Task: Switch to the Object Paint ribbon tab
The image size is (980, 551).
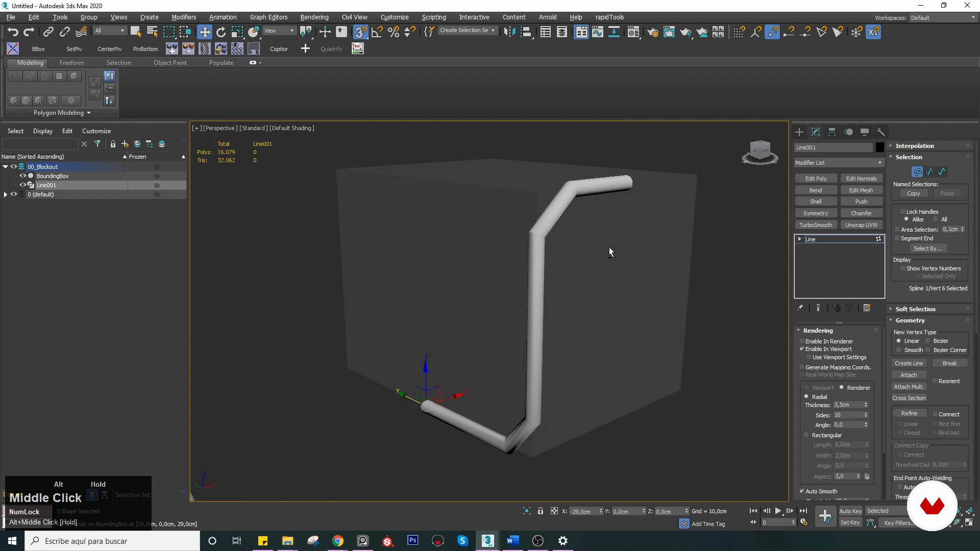Action: tap(170, 63)
